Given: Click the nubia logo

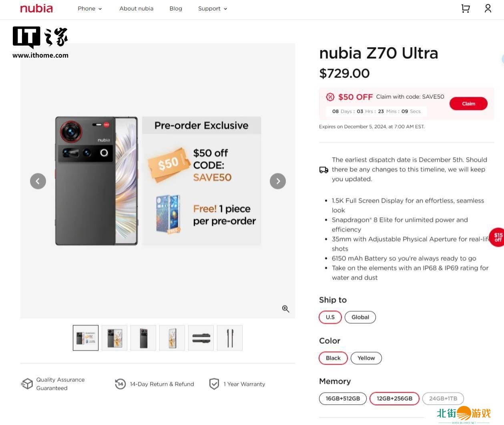Looking at the screenshot, I should tap(36, 8).
